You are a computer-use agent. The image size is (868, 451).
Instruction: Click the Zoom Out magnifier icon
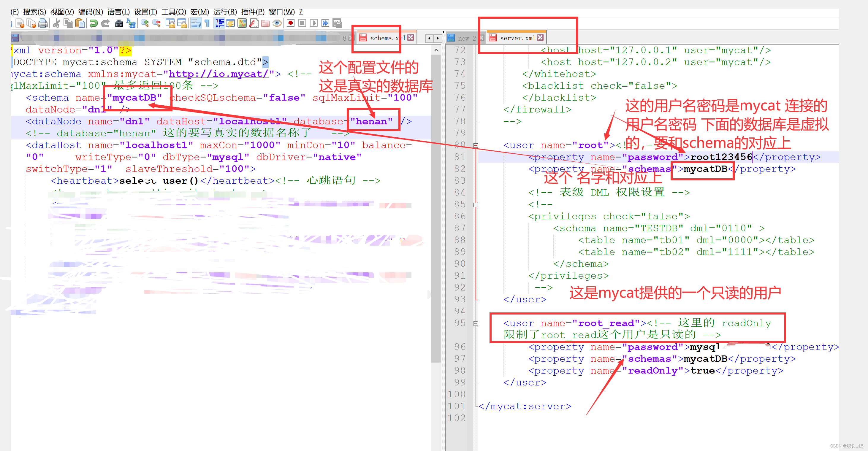[x=156, y=23]
